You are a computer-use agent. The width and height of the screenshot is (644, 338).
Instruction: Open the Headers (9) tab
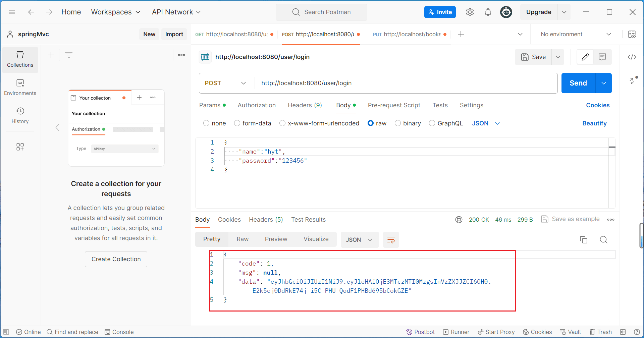click(305, 105)
